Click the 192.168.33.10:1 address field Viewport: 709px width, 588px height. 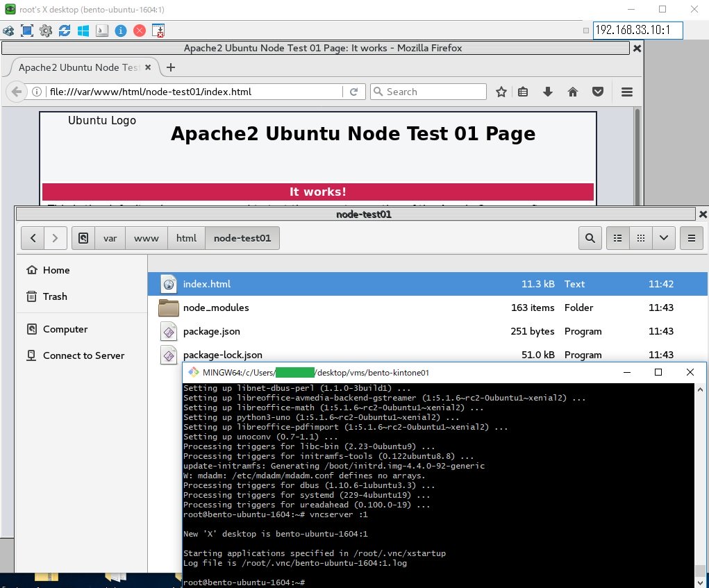637,31
